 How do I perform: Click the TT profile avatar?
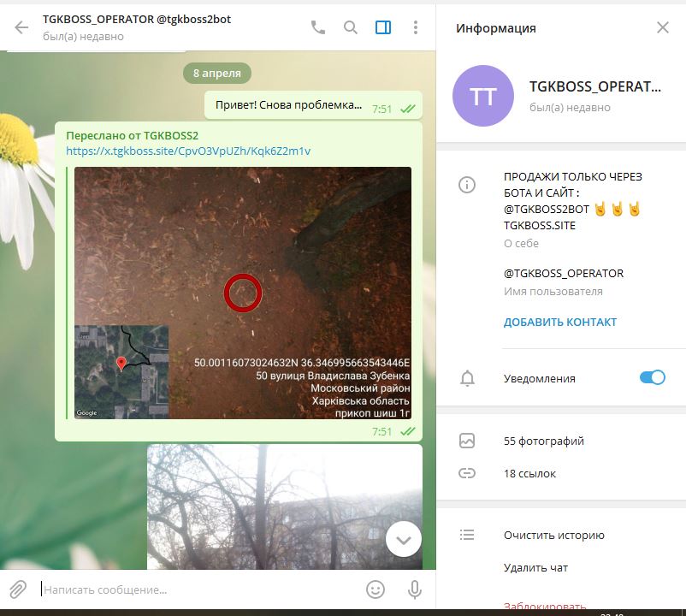click(483, 96)
